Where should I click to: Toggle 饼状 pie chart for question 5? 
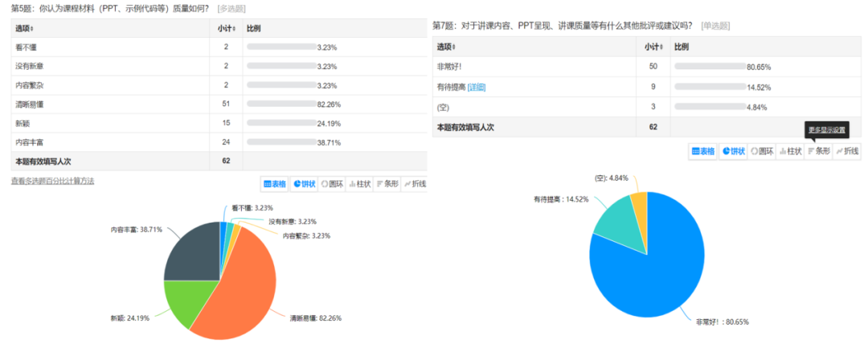click(x=304, y=184)
